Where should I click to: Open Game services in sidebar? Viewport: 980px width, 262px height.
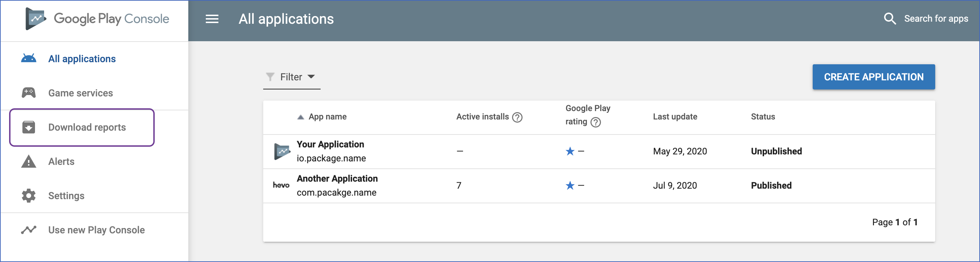[x=80, y=93]
